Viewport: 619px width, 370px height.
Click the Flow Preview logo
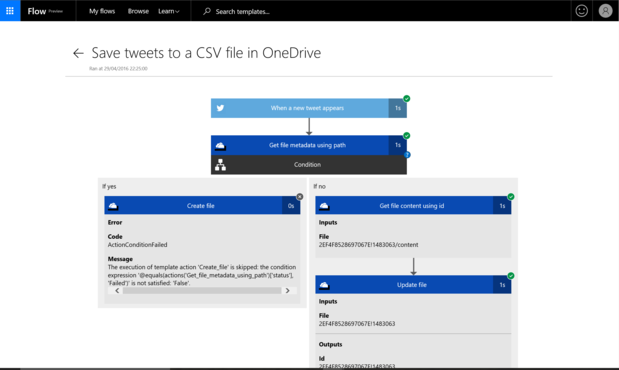[45, 11]
